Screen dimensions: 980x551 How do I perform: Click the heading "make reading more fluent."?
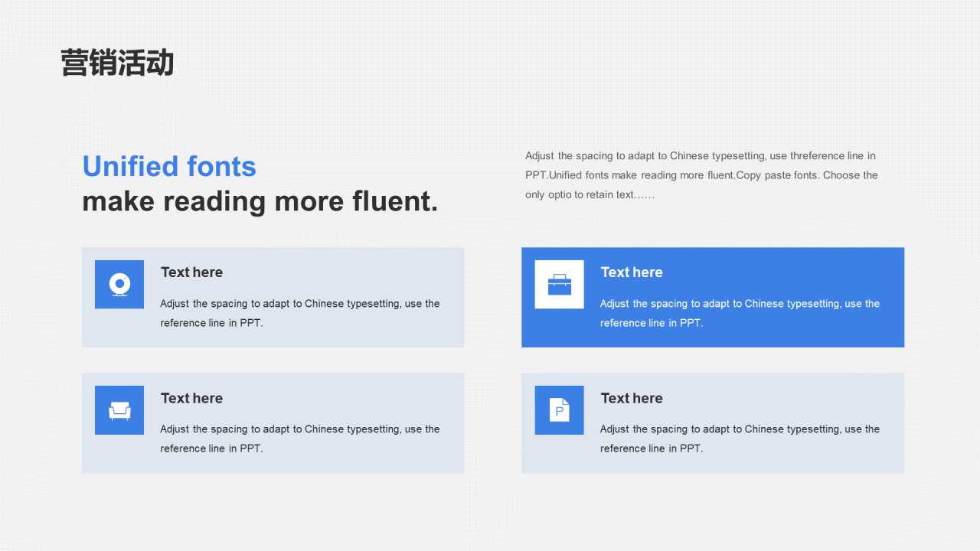[260, 201]
